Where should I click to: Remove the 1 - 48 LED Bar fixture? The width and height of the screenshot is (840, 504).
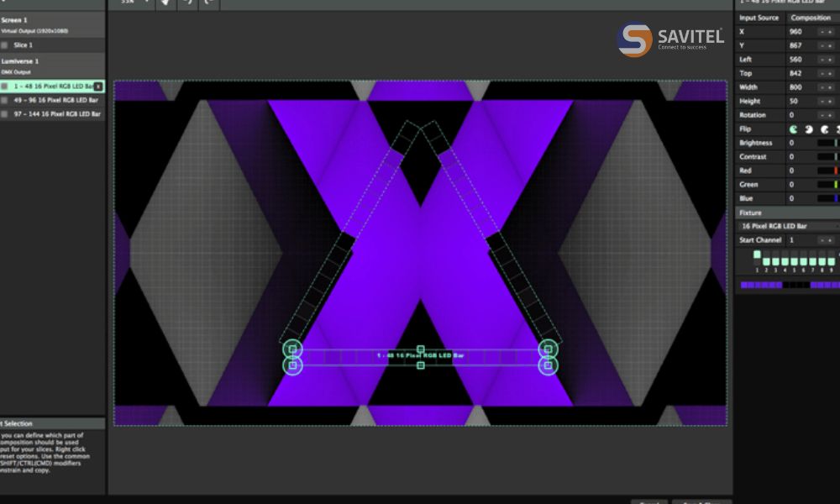point(97,87)
